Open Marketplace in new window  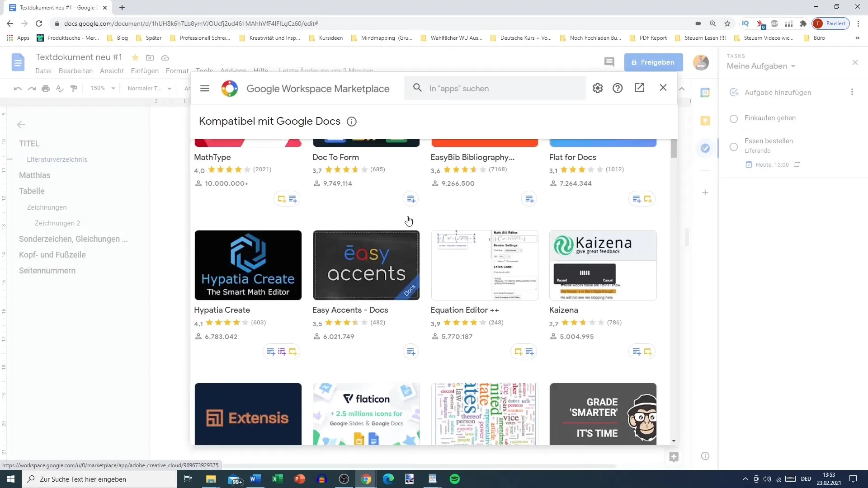pos(639,88)
